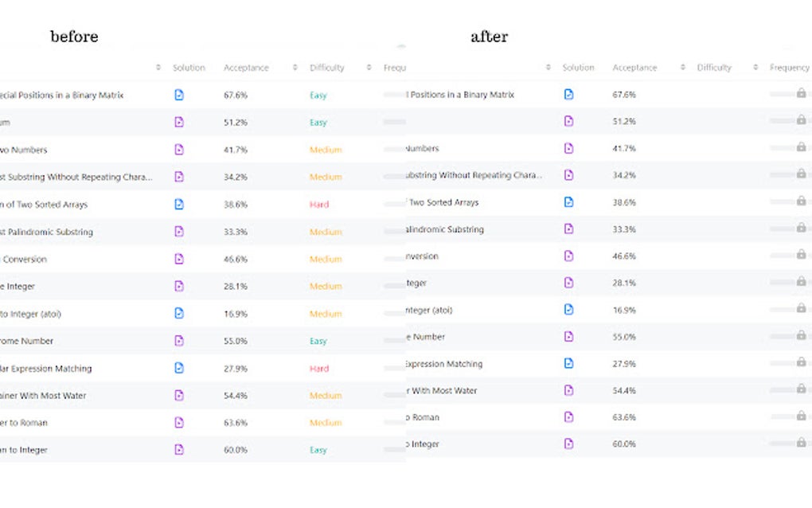Open the Two Sorted Arrays problem link in after panel
Screen dimensions: 812x508
point(446,202)
